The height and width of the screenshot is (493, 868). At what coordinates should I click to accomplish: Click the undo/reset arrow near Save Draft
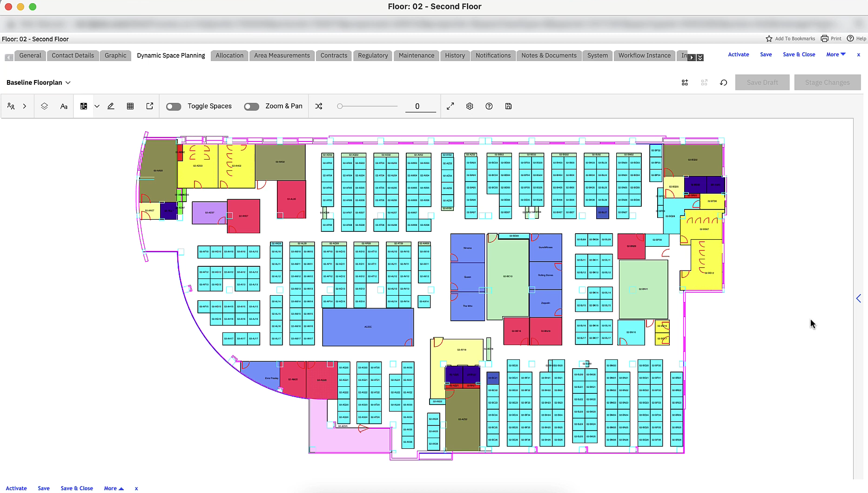723,82
